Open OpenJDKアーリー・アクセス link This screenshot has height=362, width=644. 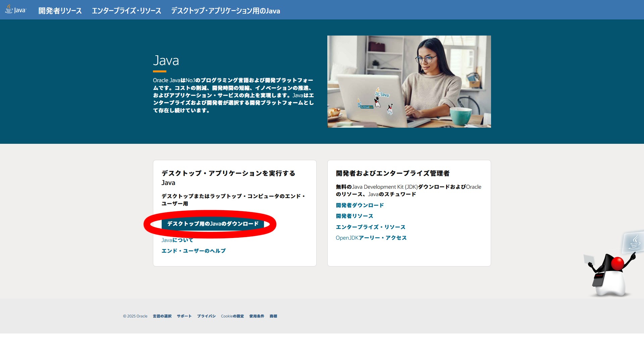point(371,238)
